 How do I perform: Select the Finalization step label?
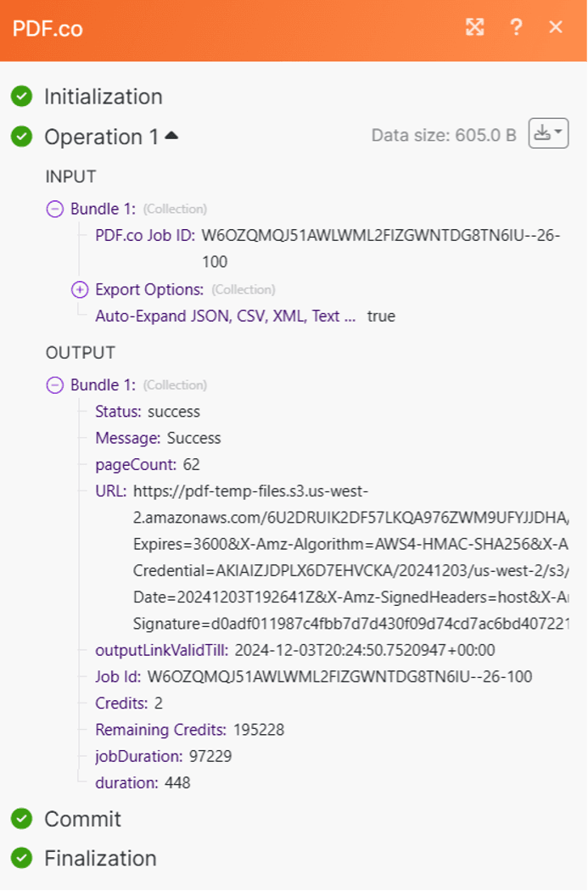click(x=100, y=858)
